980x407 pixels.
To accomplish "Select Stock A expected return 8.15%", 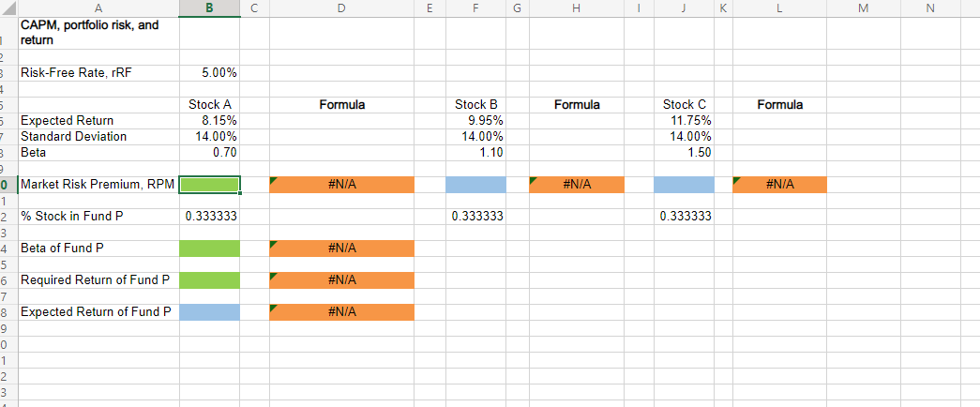I will point(209,121).
